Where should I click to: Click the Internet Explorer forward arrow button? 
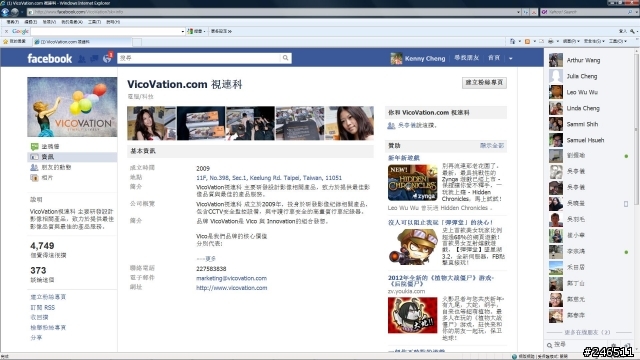[x=15, y=12]
